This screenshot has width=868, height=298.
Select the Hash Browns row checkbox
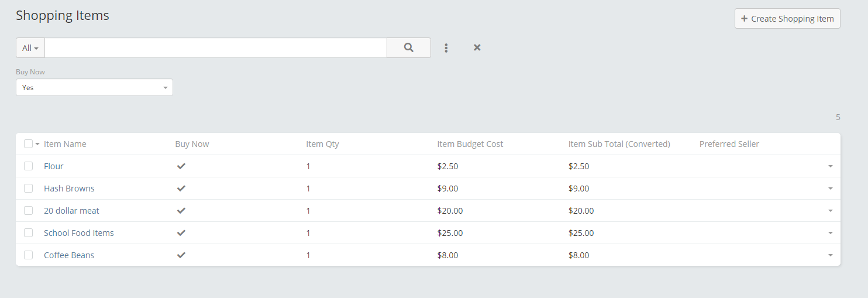click(28, 189)
